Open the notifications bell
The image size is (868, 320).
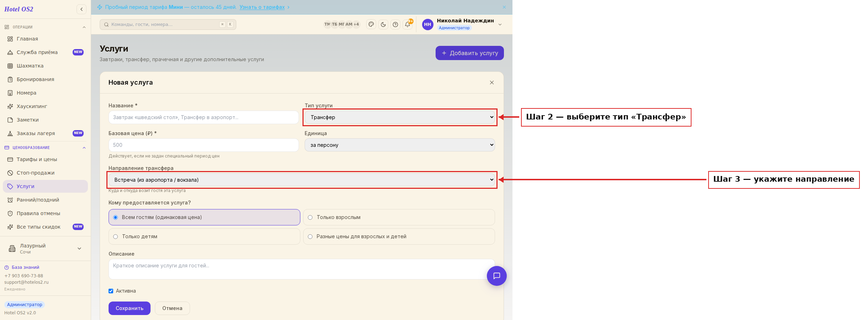[x=407, y=25]
